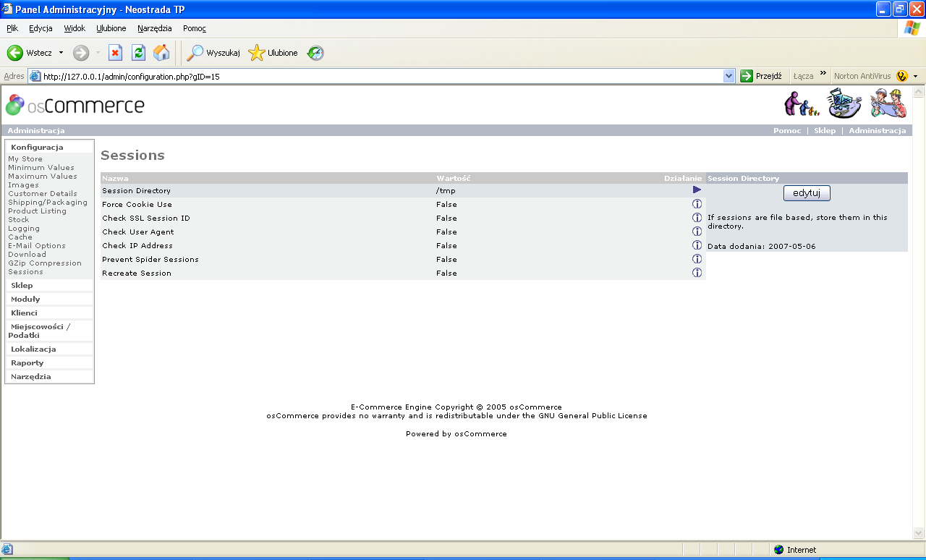Click the support people header icon

(x=802, y=103)
